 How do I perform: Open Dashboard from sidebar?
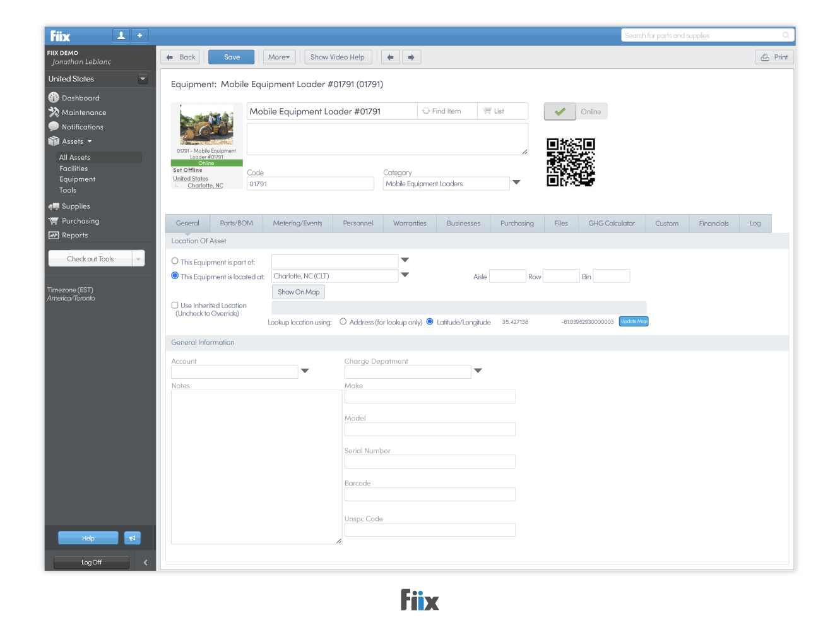(74, 98)
